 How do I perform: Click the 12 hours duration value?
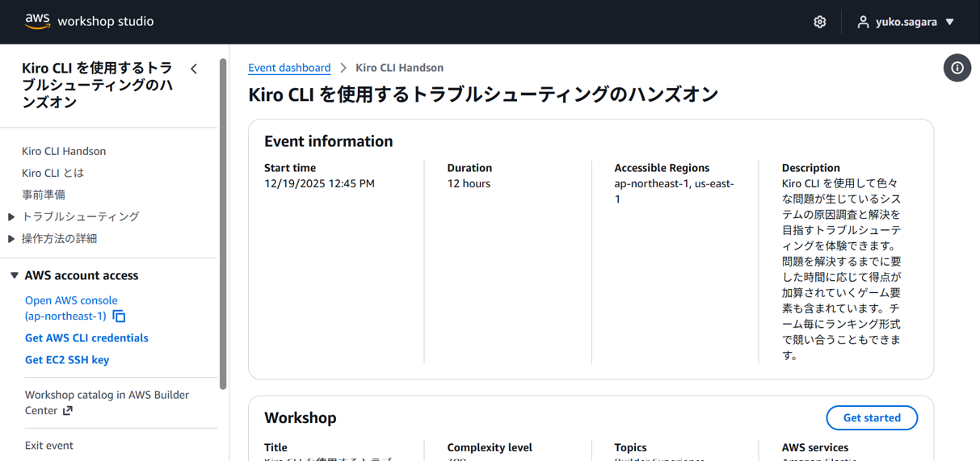click(469, 183)
